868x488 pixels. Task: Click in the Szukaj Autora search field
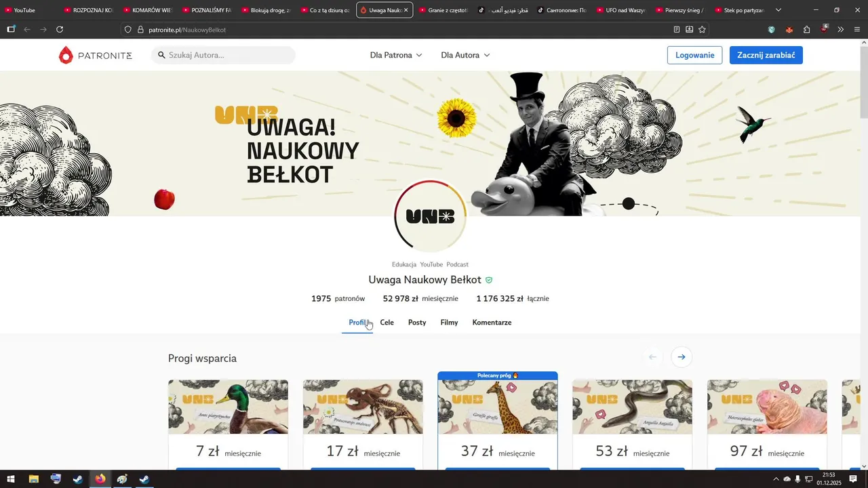click(224, 55)
